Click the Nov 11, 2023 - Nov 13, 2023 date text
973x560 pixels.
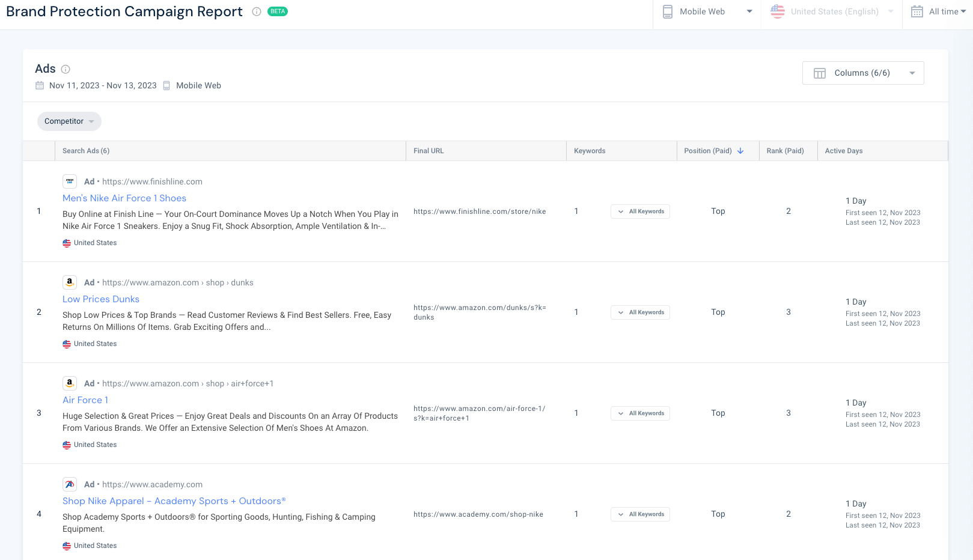point(103,85)
